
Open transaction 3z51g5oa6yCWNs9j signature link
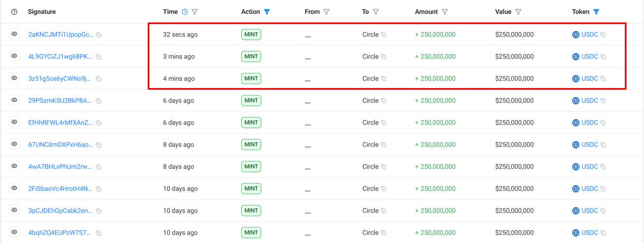[x=61, y=79]
